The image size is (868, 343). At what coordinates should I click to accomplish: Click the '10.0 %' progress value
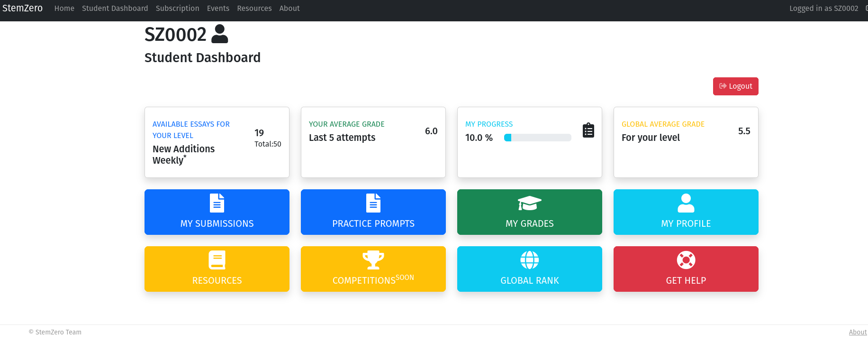point(479,138)
